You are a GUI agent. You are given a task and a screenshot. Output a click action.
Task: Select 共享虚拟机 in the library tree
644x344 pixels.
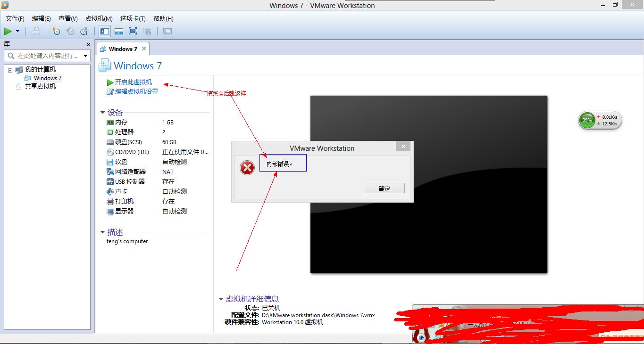[x=40, y=86]
